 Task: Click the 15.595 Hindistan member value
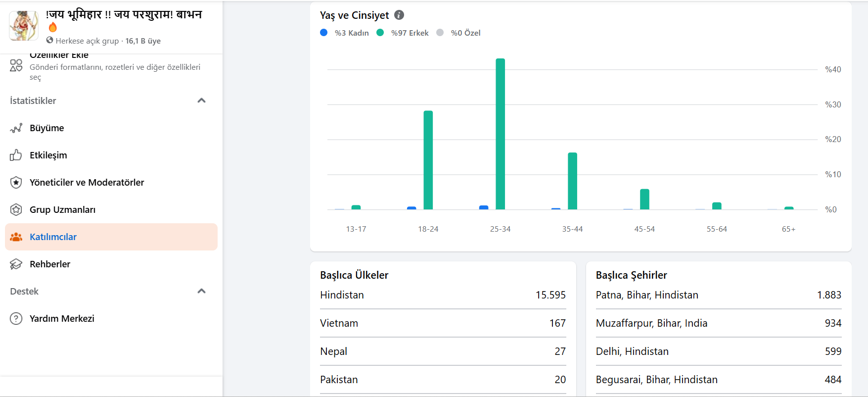tap(550, 295)
